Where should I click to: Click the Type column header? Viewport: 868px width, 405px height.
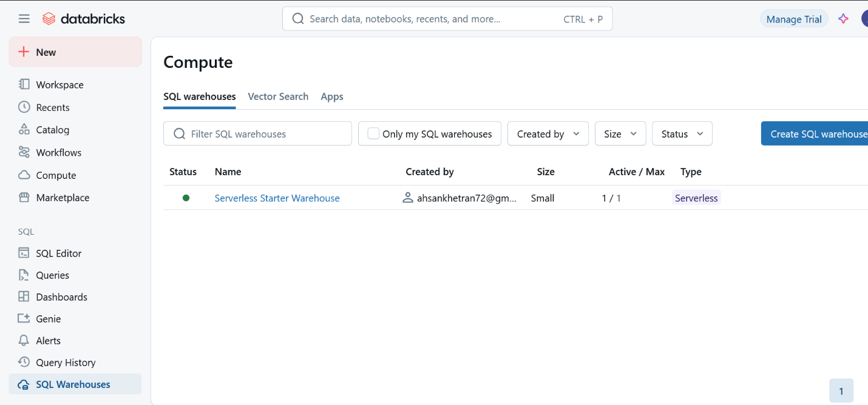(691, 172)
